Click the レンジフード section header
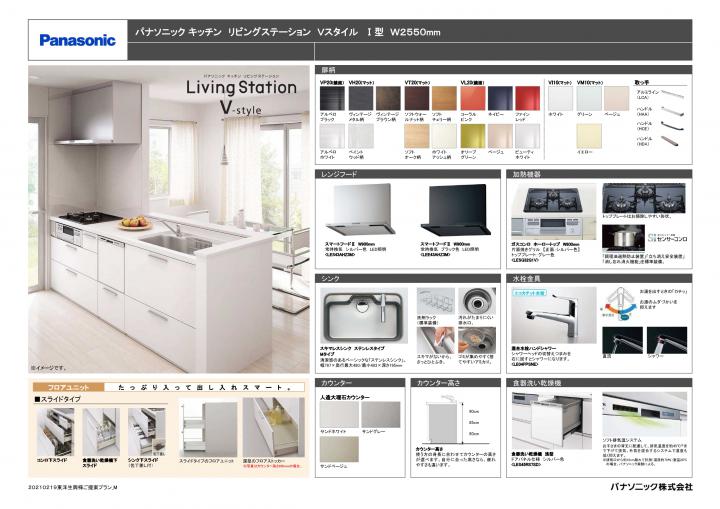This screenshot has width=720, height=509. [408, 174]
